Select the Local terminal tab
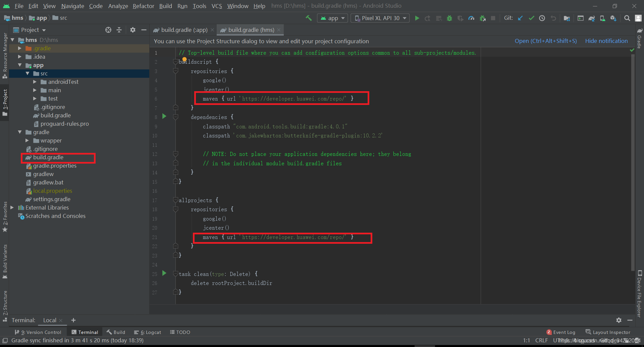 tap(50, 320)
